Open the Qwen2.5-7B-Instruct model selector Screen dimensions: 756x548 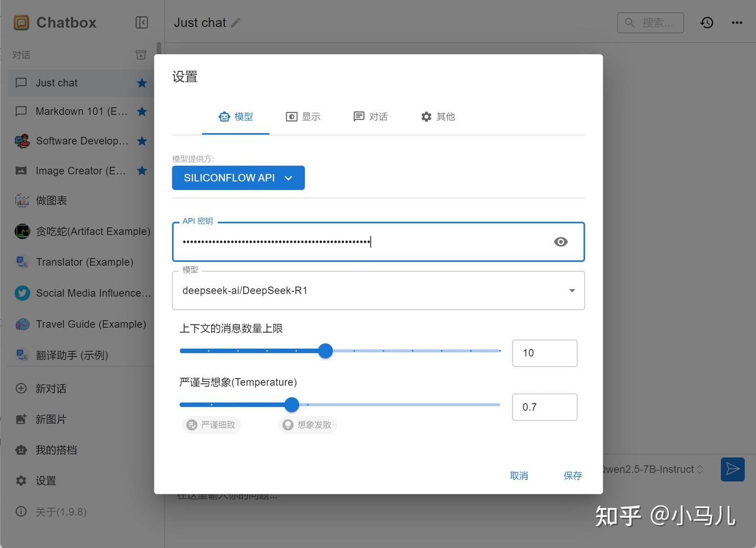[x=651, y=469]
